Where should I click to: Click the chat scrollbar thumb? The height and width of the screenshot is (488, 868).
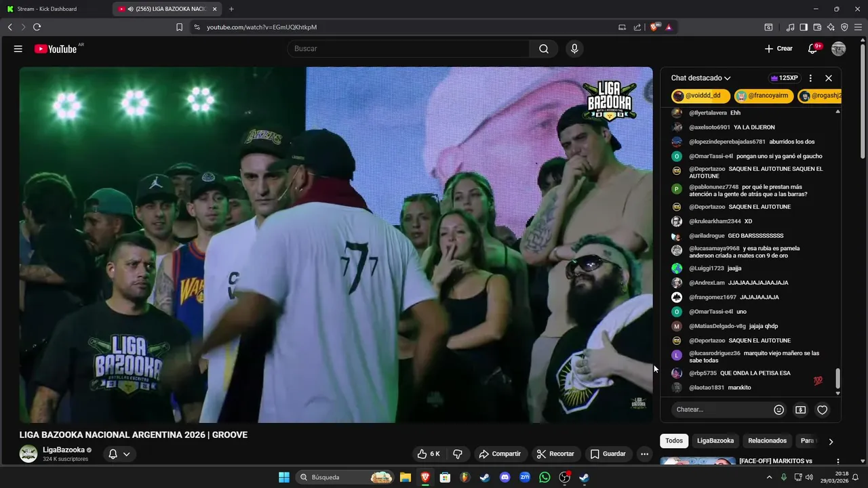coord(837,378)
